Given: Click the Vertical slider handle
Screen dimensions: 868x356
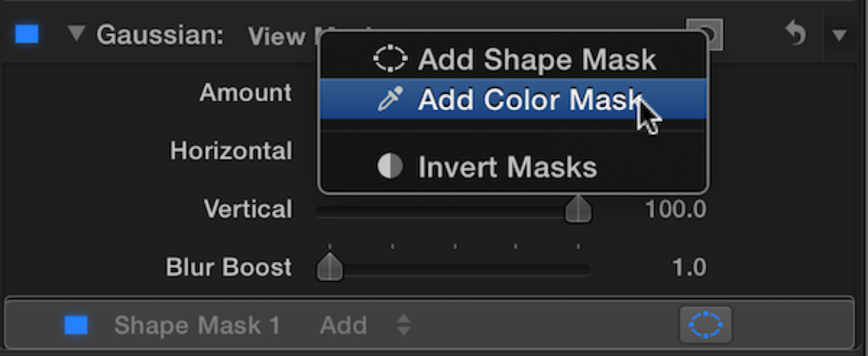Looking at the screenshot, I should 578,210.
